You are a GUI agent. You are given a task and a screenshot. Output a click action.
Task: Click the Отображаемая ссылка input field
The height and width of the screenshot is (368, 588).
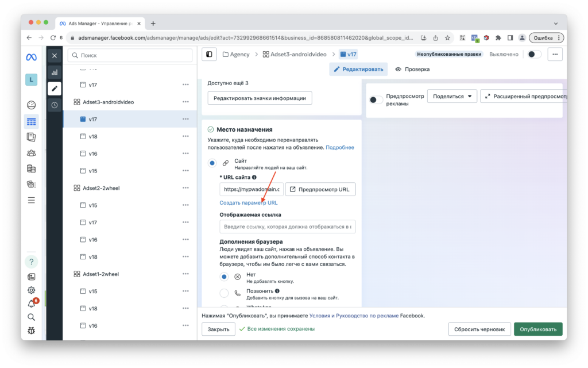click(x=287, y=227)
